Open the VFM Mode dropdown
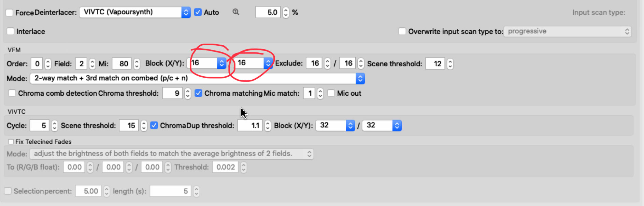Screen dimensions: 644x206 pyautogui.click(x=197, y=78)
